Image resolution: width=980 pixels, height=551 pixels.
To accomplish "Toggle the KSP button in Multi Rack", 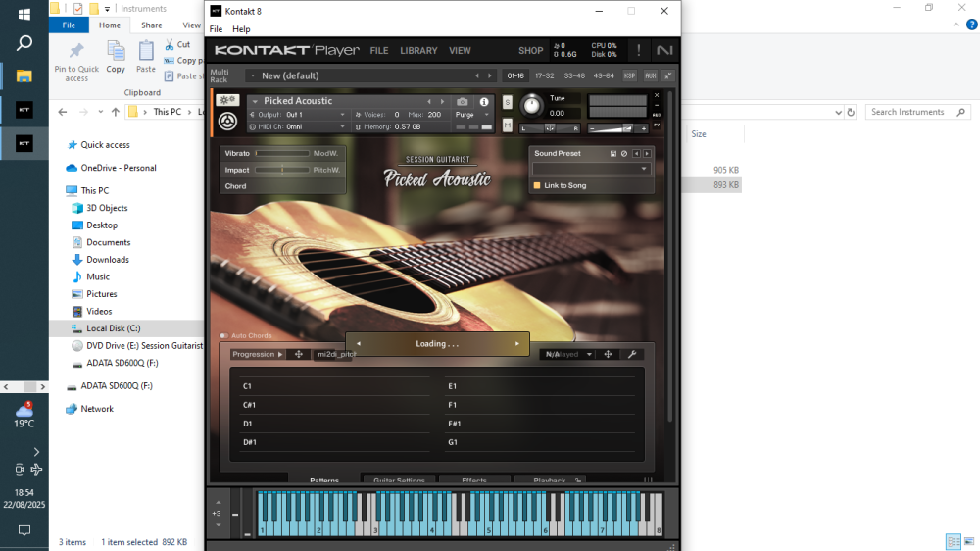I will point(629,75).
